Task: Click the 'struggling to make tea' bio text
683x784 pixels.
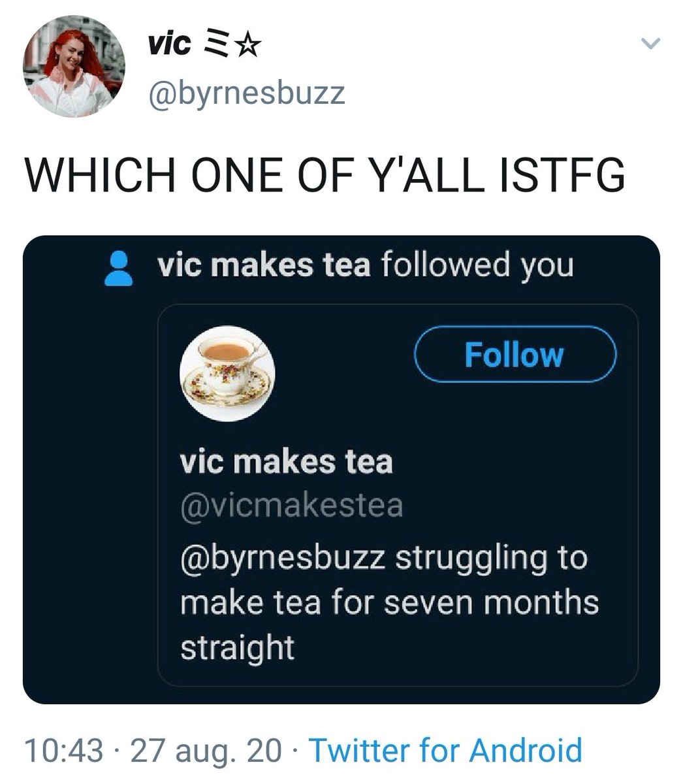Action: (389, 580)
